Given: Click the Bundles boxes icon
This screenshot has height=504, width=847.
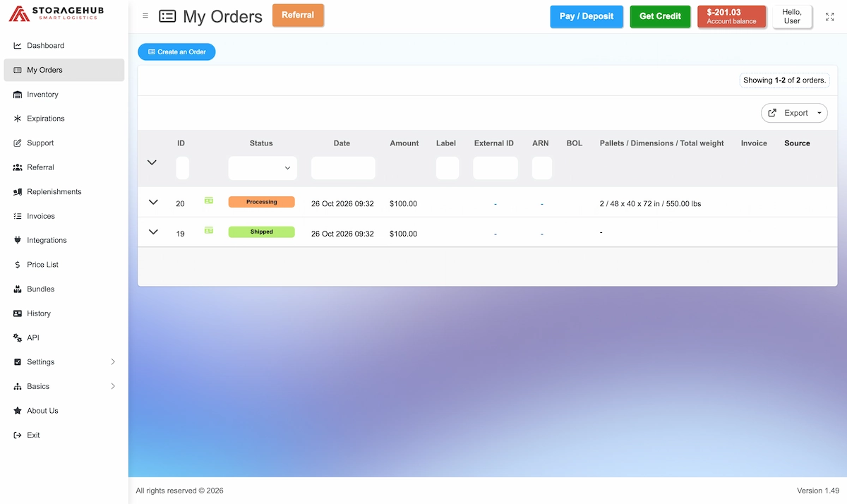Looking at the screenshot, I should [x=18, y=289].
